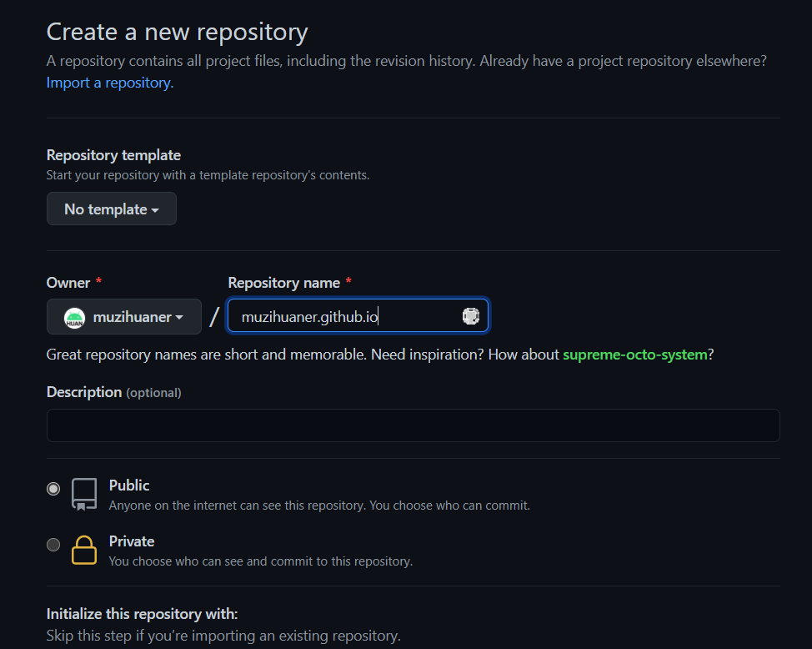Click the Repository template heading
Screen dimensions: 812x649
(113, 155)
